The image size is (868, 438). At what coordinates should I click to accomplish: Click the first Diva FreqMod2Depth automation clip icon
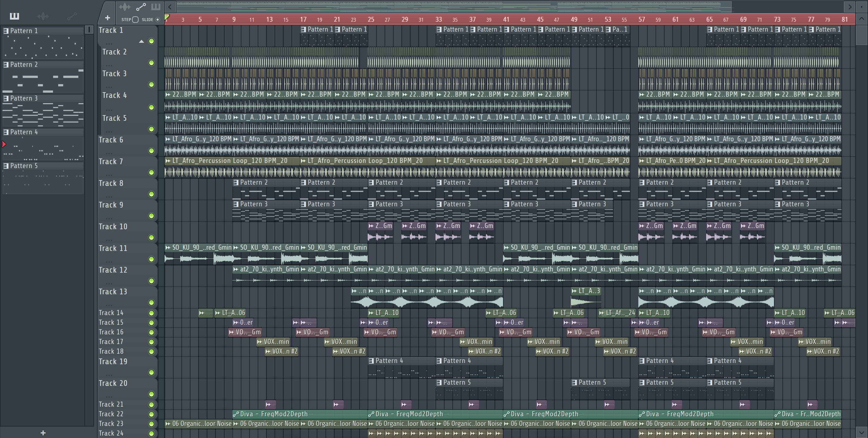pos(236,414)
